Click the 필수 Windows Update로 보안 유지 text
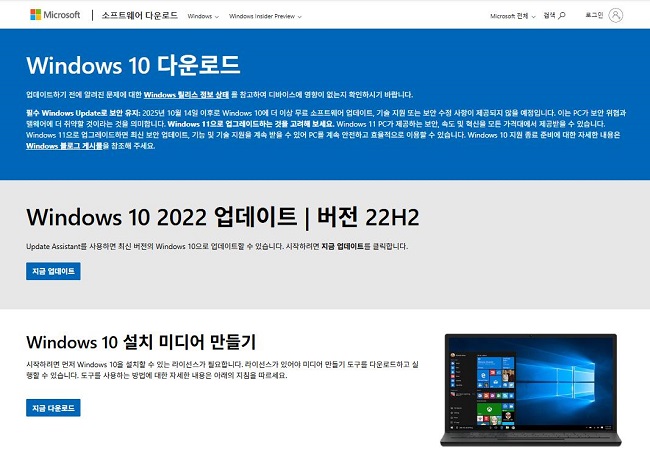The width and height of the screenshot is (650, 461). tap(83, 113)
